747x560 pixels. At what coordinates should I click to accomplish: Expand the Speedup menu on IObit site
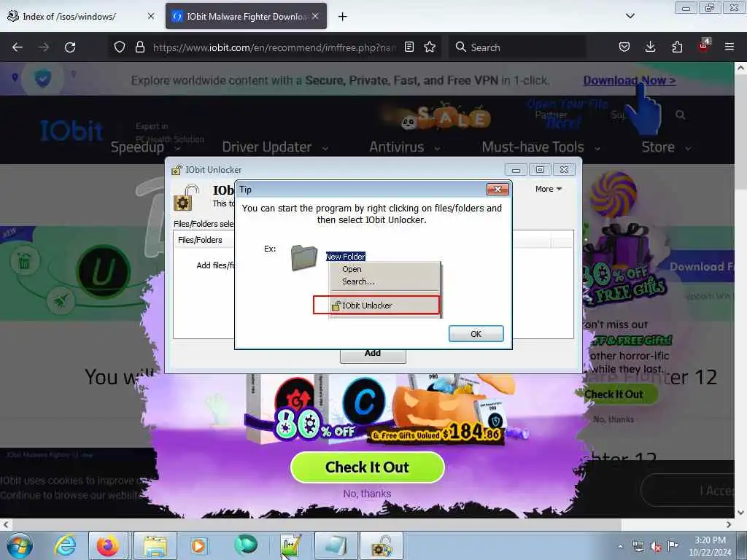146,147
